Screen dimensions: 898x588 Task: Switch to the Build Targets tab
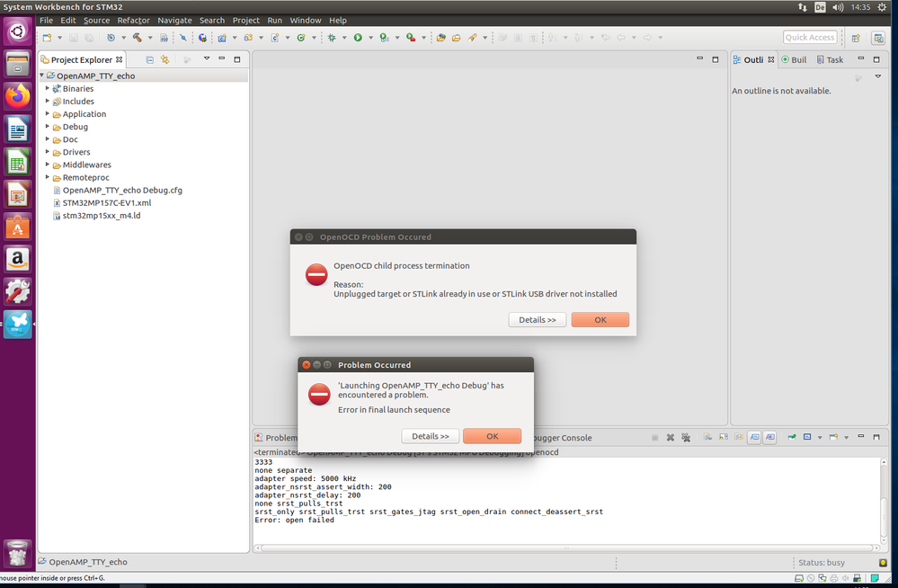click(x=794, y=59)
